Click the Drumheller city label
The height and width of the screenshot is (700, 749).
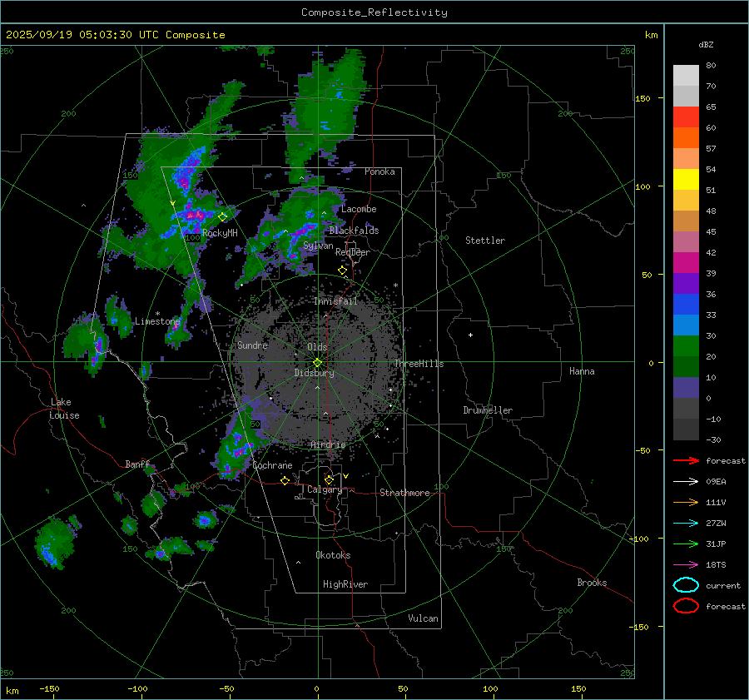pyautogui.click(x=488, y=410)
